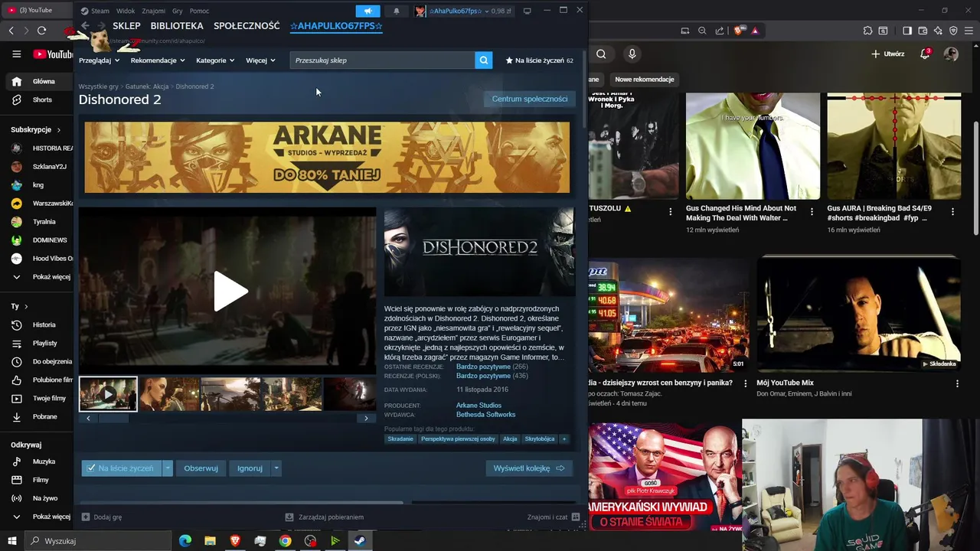Open YouTube account avatar menu
This screenshot has height=551, width=980.
[x=951, y=54]
